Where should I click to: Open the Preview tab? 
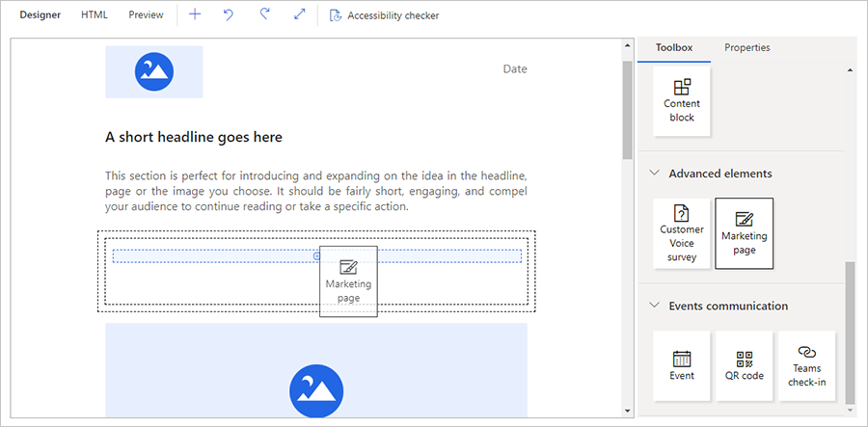146,15
